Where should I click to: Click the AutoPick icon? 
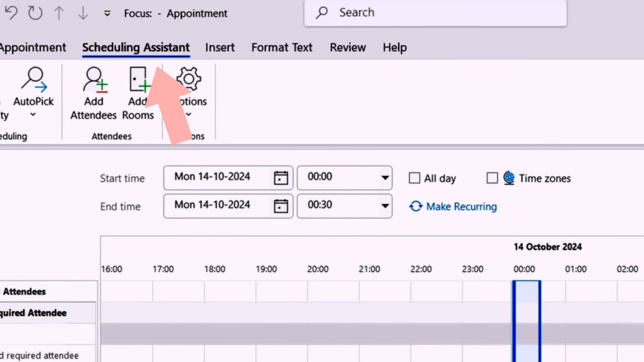pyautogui.click(x=34, y=80)
